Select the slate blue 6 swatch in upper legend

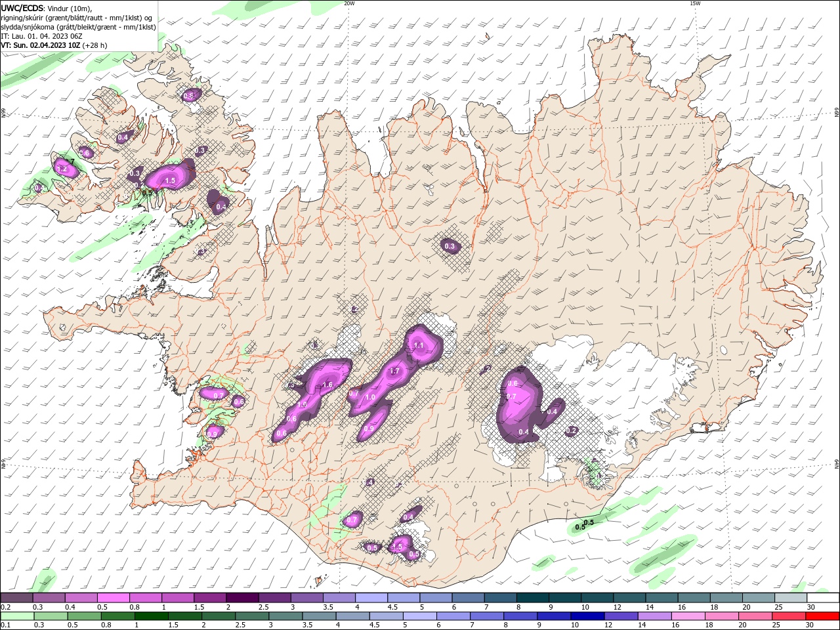[x=469, y=598]
